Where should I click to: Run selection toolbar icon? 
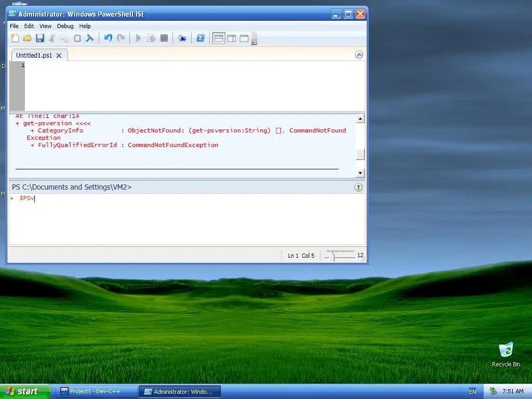tap(151, 38)
